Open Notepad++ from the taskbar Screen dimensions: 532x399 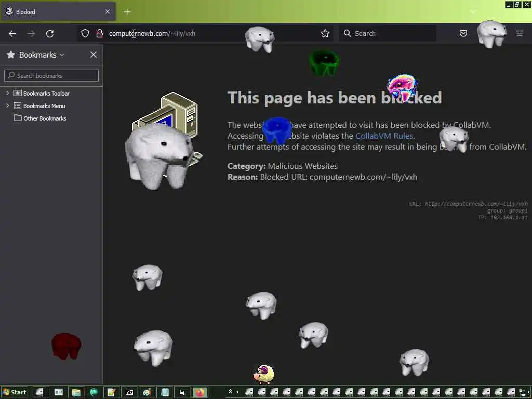tap(111, 392)
